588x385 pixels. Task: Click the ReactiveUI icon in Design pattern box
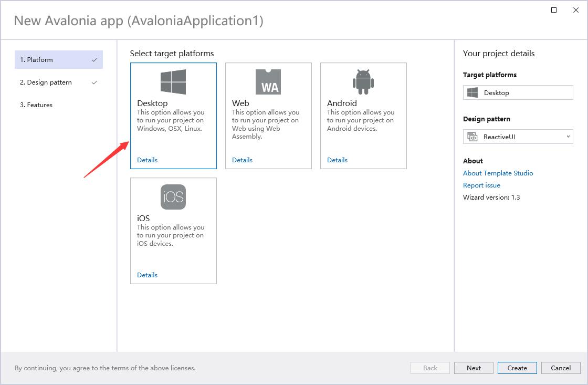(472, 137)
